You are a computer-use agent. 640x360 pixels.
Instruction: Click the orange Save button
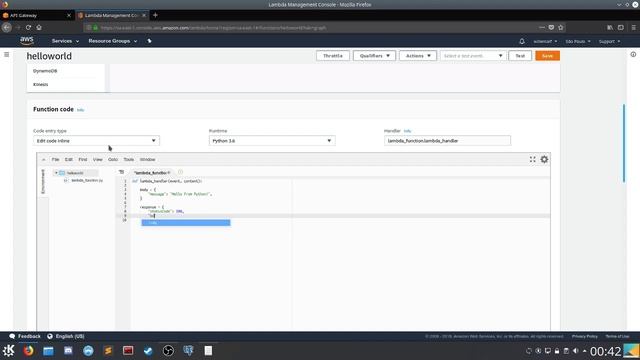pyautogui.click(x=547, y=56)
